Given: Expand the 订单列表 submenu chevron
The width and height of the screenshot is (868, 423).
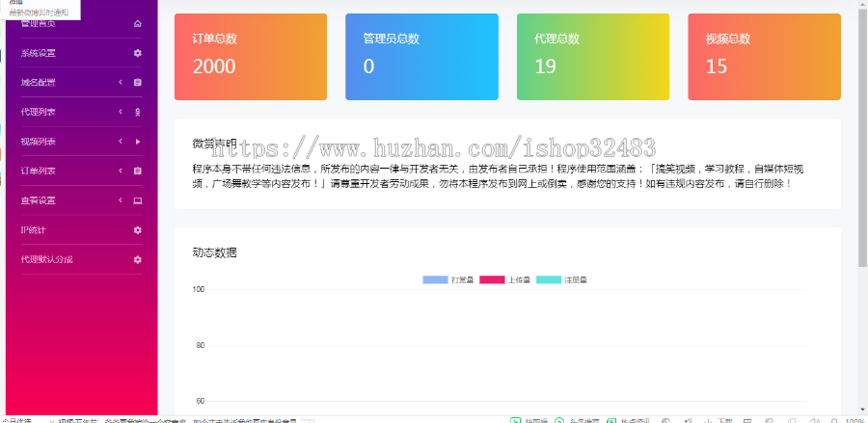Looking at the screenshot, I should pos(121,171).
